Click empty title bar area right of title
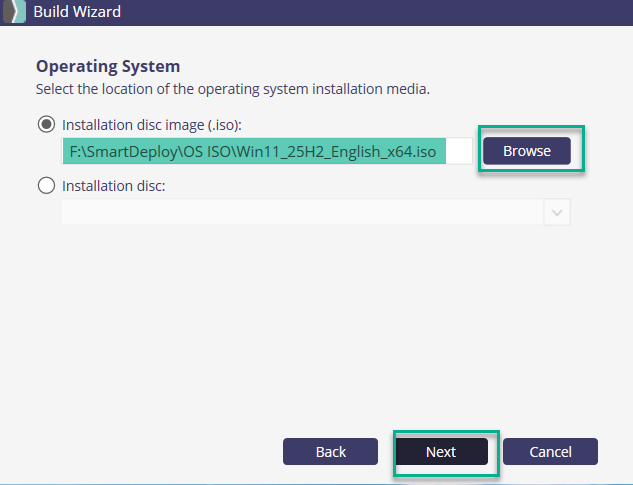The width and height of the screenshot is (633, 485). [400, 13]
